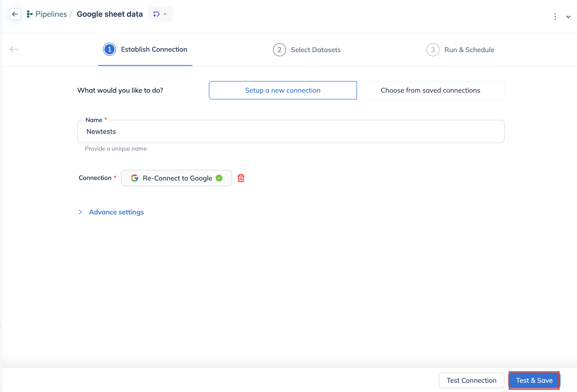
Task: Click Re-Connect to Google button
Action: pos(177,178)
